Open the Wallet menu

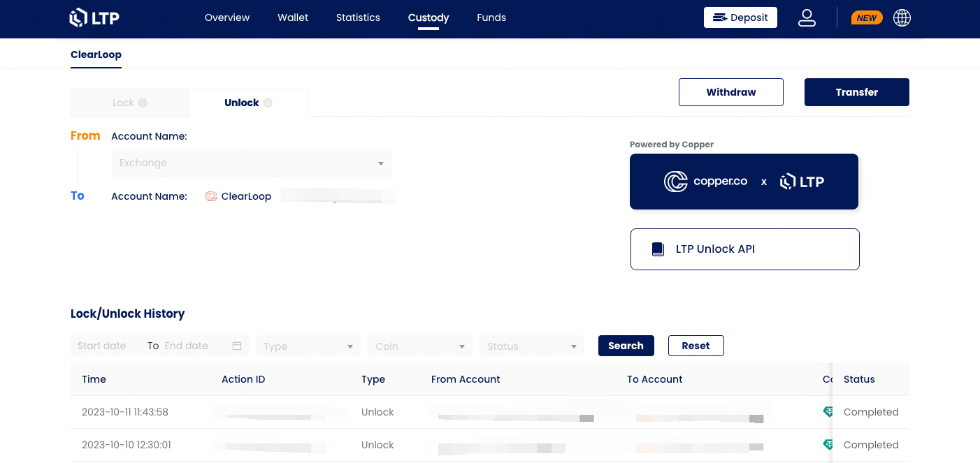click(x=293, y=17)
